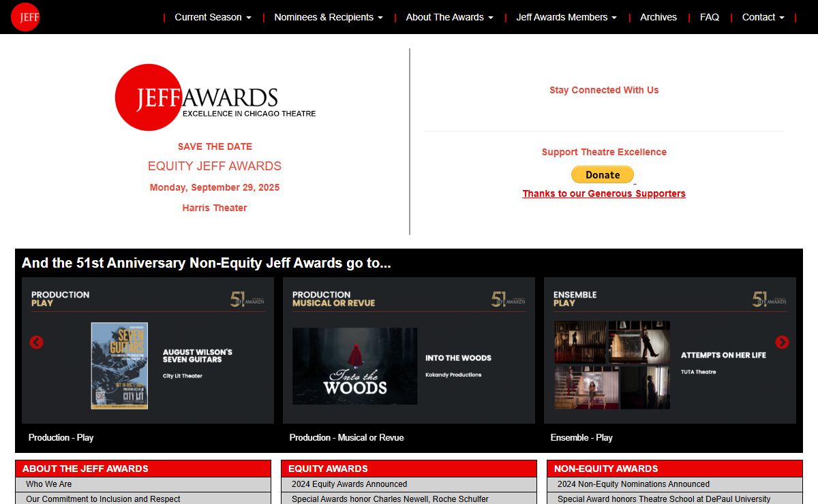
Task: Click the Seven Guitars poster thumbnail
Action: click(119, 366)
